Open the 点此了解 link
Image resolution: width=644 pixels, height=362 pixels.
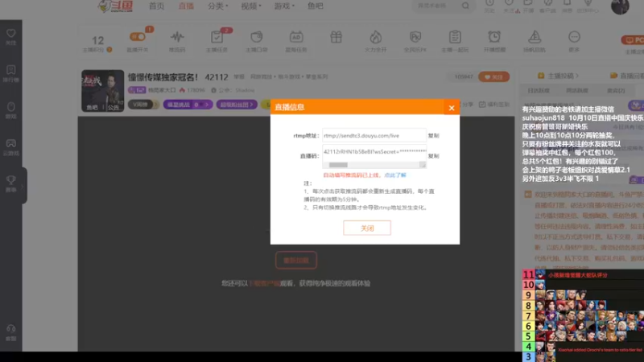click(394, 175)
